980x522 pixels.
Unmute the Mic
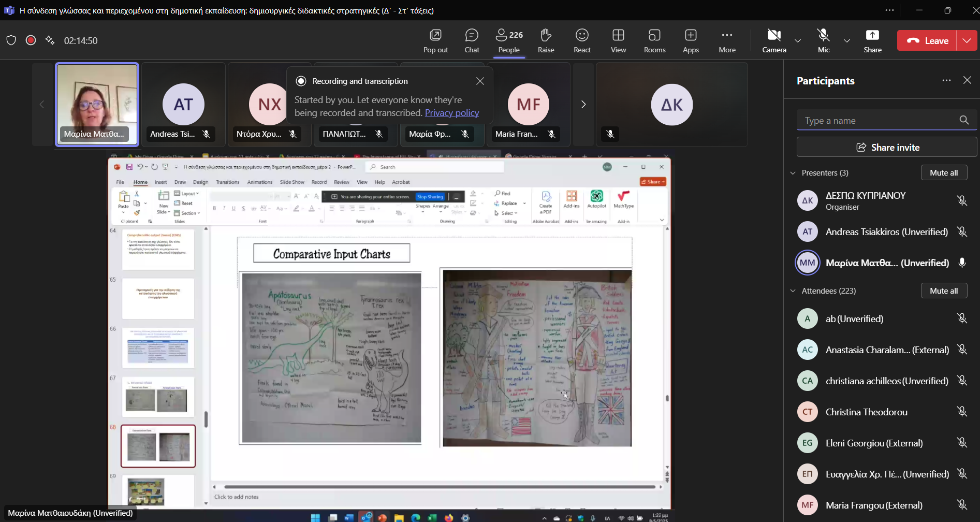(x=823, y=40)
